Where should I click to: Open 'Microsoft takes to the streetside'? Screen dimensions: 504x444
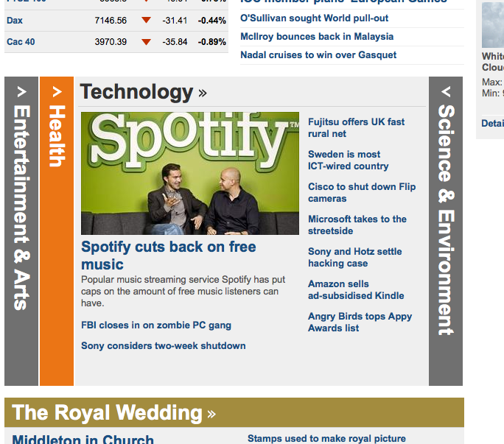point(357,225)
